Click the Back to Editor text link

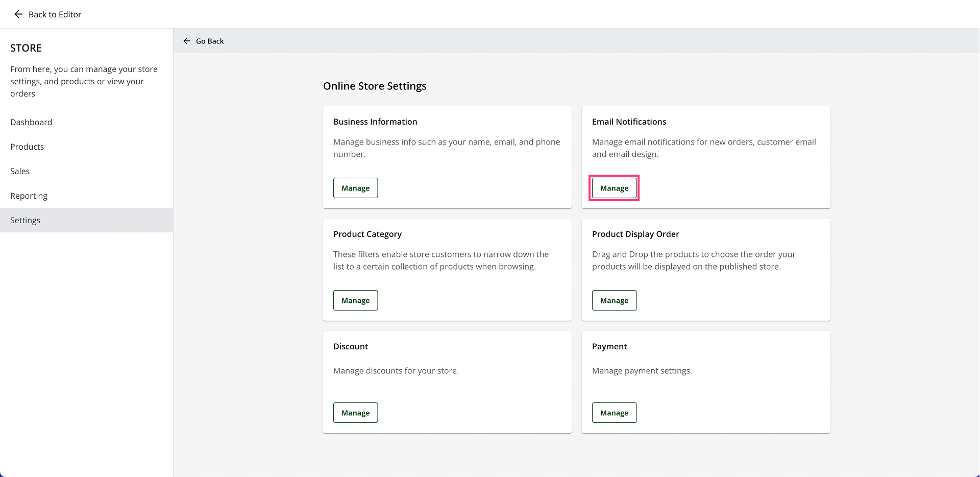[x=55, y=14]
